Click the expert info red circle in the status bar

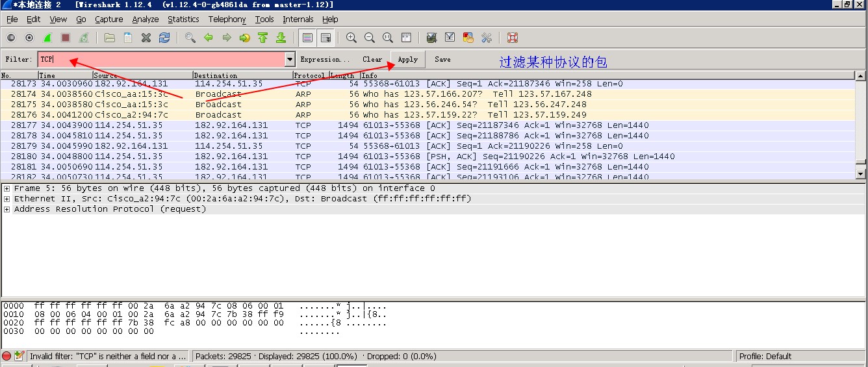[x=7, y=356]
